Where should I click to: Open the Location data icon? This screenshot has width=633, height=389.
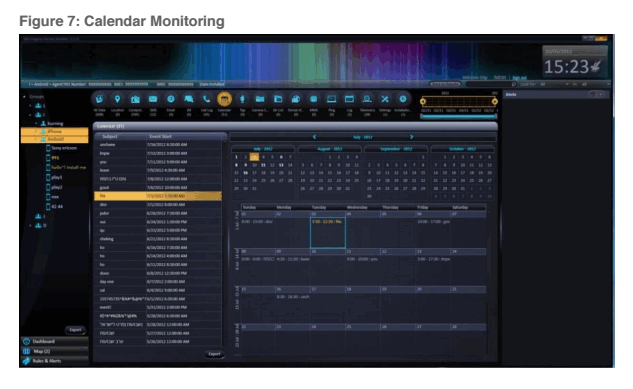click(117, 99)
